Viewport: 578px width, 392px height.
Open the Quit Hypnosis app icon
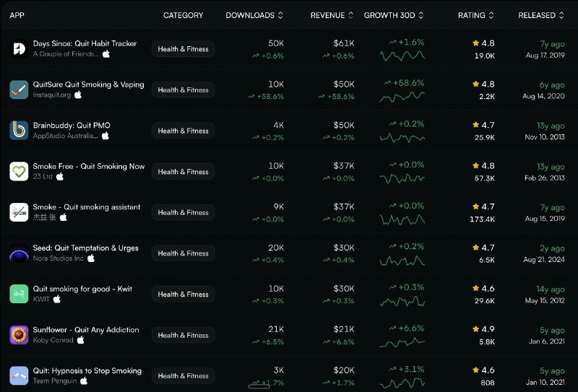coord(19,375)
